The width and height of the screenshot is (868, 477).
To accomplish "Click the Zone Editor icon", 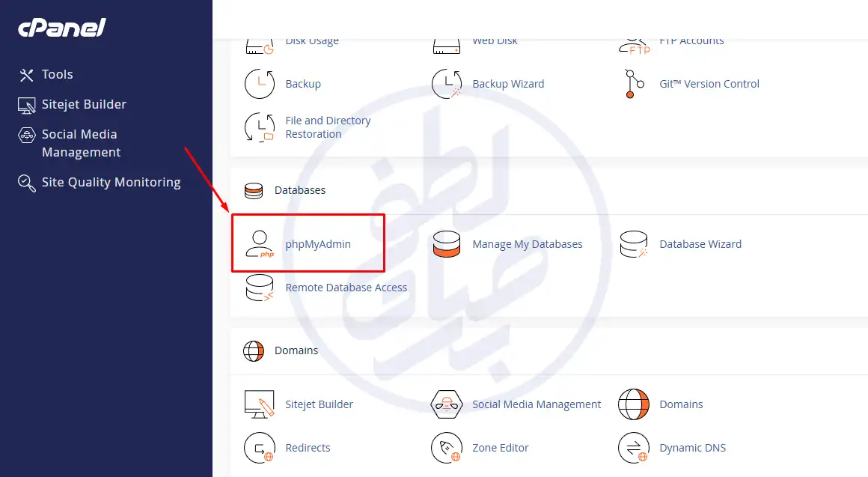I will tap(447, 448).
